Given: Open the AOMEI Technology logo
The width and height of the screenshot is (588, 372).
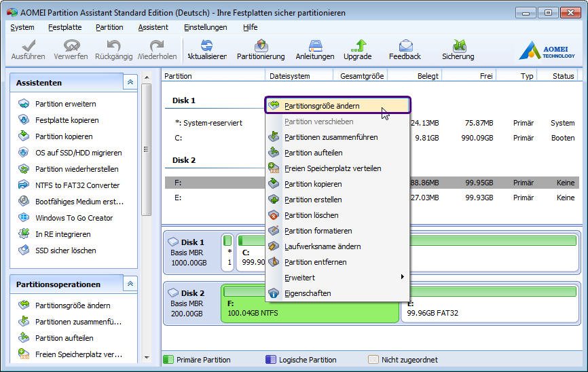Looking at the screenshot, I should coord(547,50).
